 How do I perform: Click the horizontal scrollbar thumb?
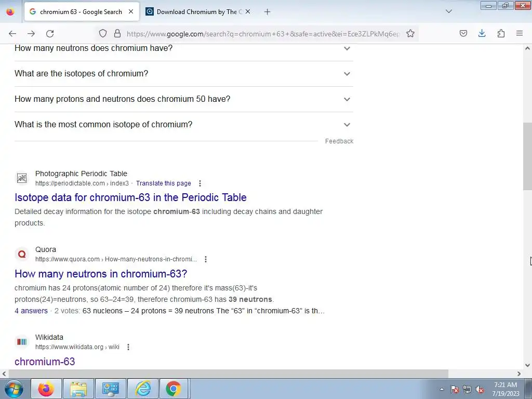pos(228,374)
